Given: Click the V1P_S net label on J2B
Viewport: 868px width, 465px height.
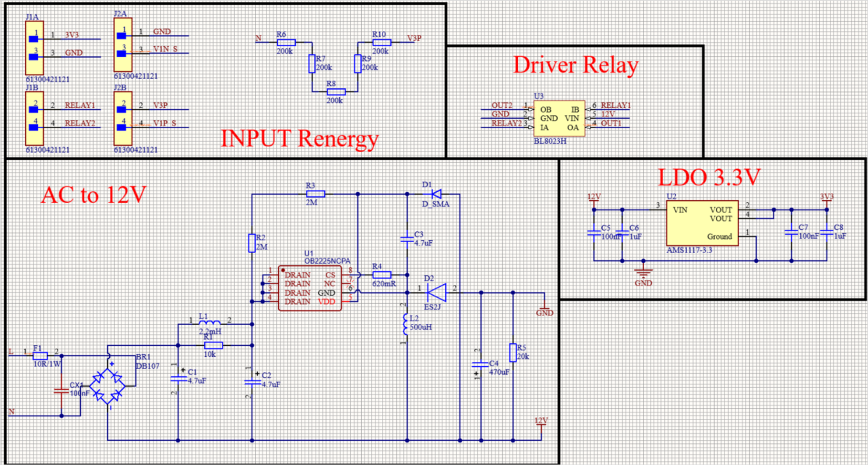Looking at the screenshot, I should [165, 123].
